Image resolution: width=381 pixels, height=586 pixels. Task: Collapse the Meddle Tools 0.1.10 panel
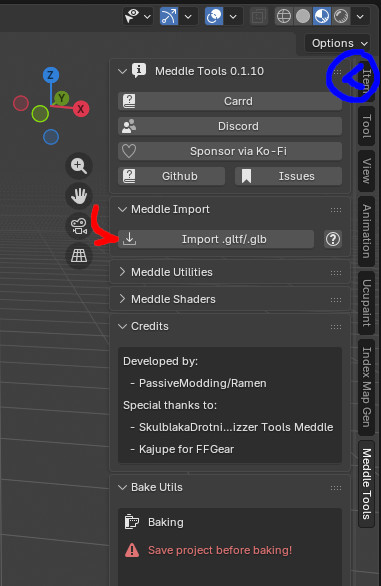click(x=122, y=71)
